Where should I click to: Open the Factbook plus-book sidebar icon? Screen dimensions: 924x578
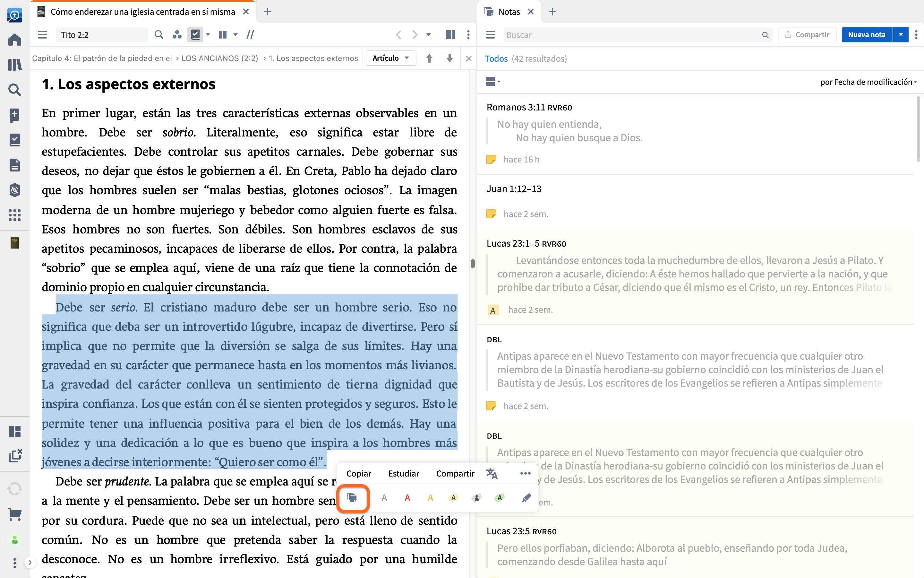point(14,115)
